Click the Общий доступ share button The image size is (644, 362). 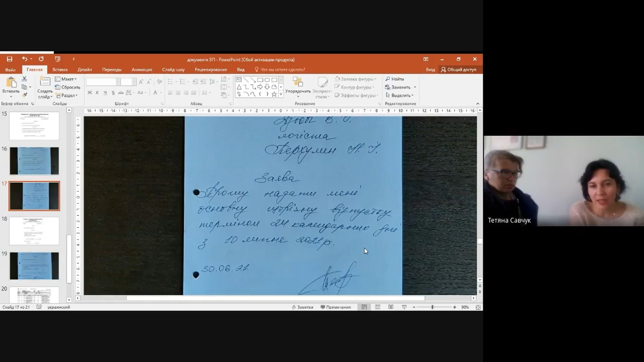pyautogui.click(x=458, y=70)
